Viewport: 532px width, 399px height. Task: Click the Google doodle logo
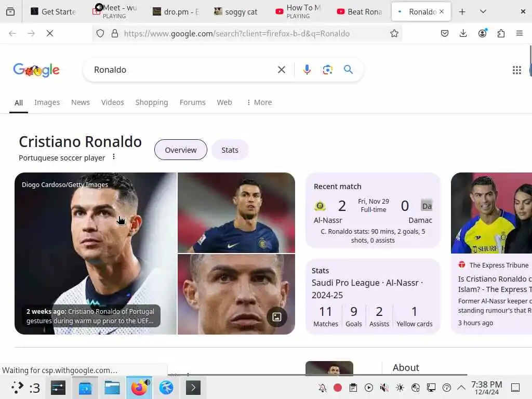[x=36, y=70]
